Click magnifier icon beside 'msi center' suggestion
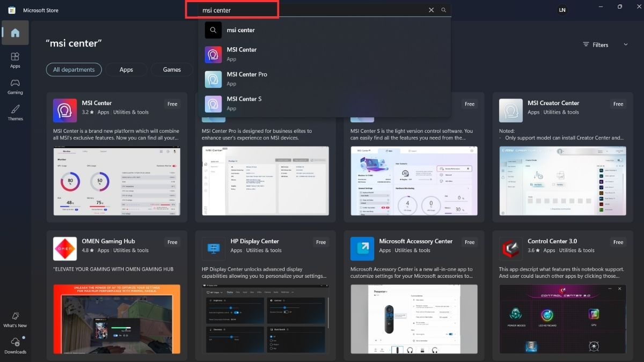 pos(214,30)
